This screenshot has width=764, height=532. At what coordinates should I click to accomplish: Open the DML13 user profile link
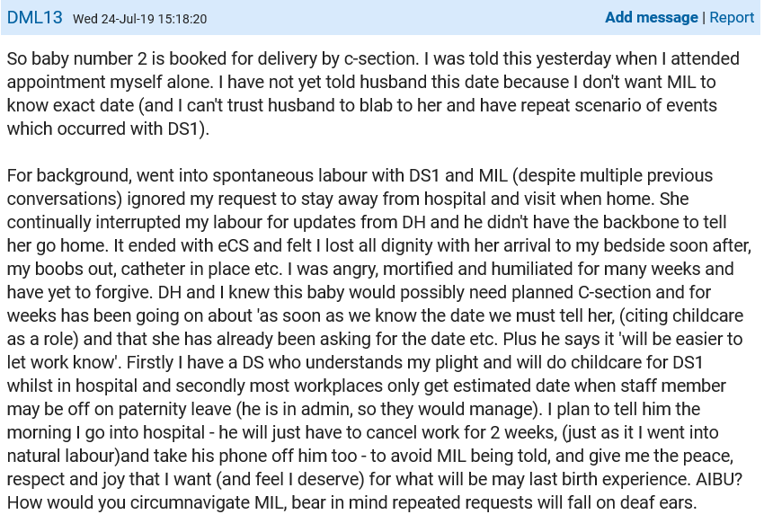click(35, 18)
